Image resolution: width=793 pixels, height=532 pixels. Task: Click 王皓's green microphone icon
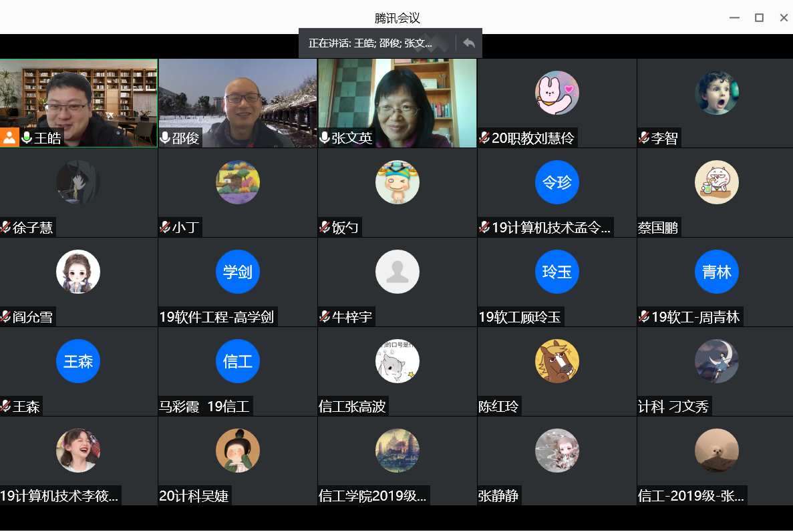pyautogui.click(x=27, y=138)
